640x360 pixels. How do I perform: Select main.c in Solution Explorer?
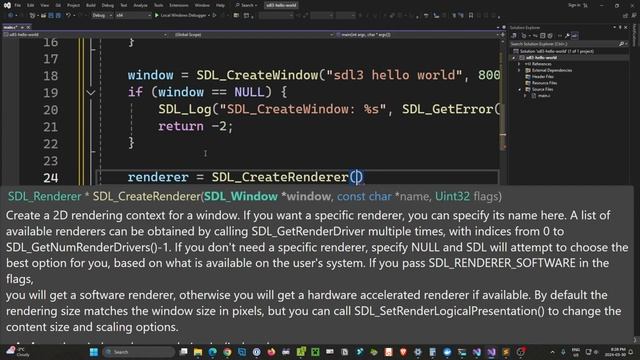[544, 96]
